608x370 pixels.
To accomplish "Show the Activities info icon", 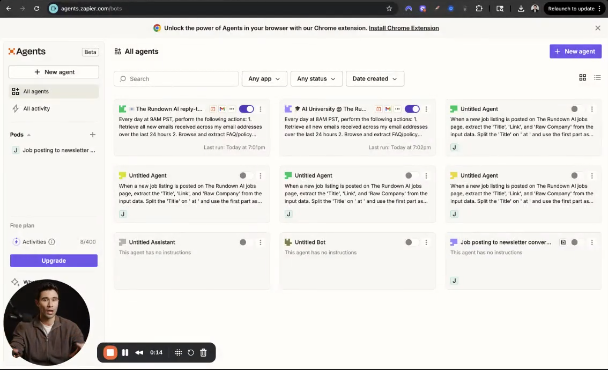I will pyautogui.click(x=52, y=242).
